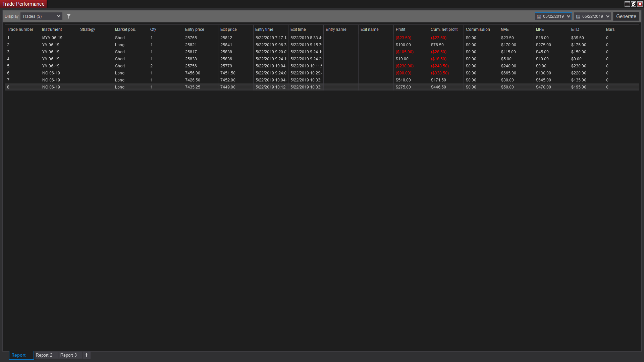Minimize the Trade Performance window
Screen dimensions: 644x362
pos(627,4)
